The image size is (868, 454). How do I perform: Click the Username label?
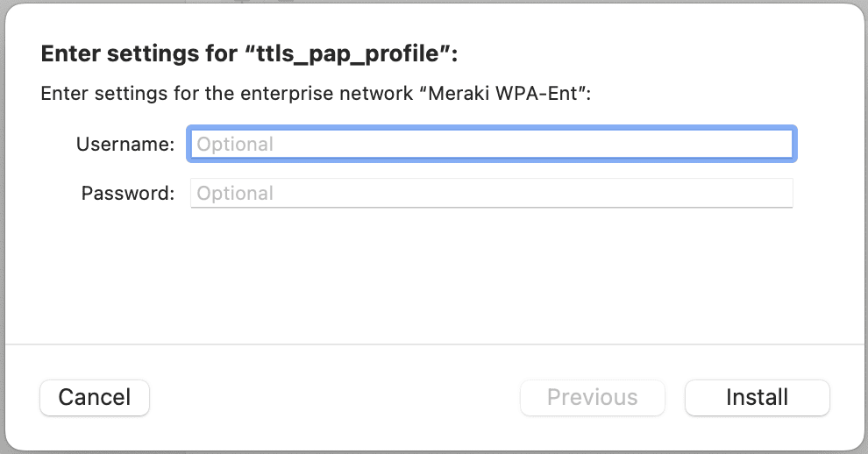point(125,144)
